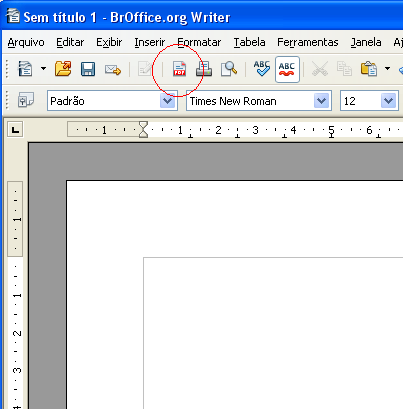Toggle AutoSpellcheck red wavy ABC button

click(287, 69)
